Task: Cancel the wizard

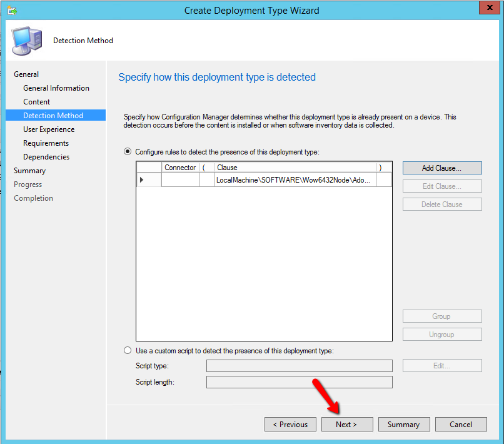Action: point(461,425)
